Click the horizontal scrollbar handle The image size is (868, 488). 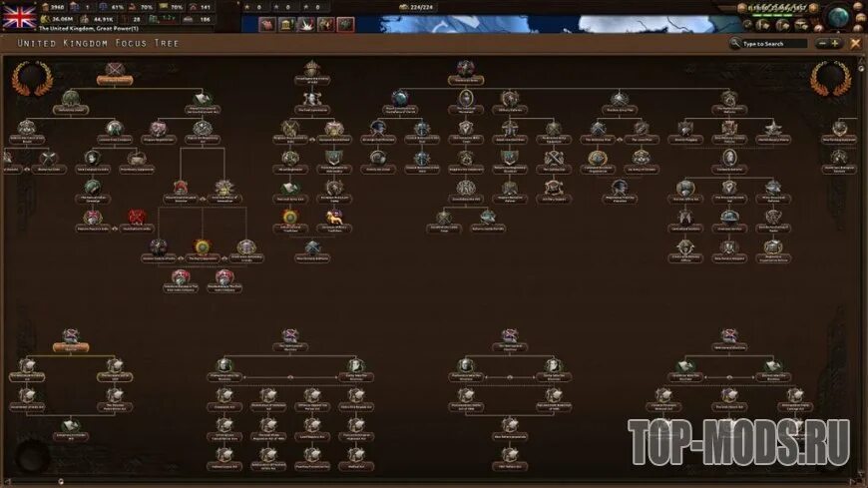(x=61, y=482)
